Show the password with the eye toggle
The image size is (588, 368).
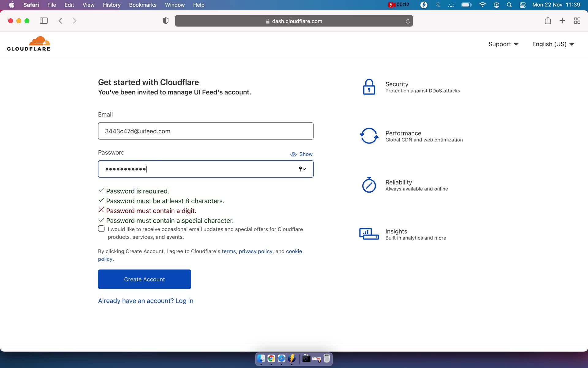pos(301,154)
